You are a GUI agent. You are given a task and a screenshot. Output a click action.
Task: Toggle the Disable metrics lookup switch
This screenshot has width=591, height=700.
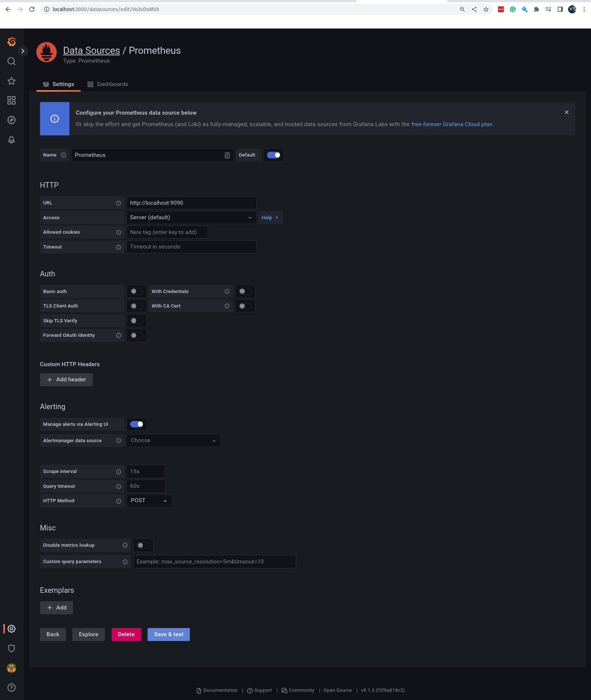pos(143,545)
